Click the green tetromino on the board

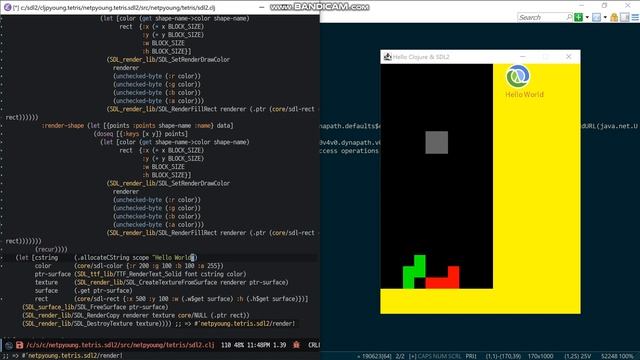[x=414, y=272]
